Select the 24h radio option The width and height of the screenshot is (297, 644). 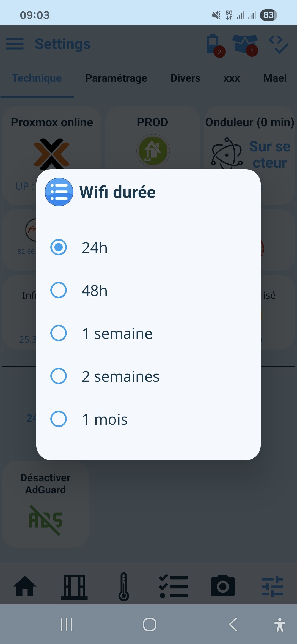pyautogui.click(x=148, y=247)
